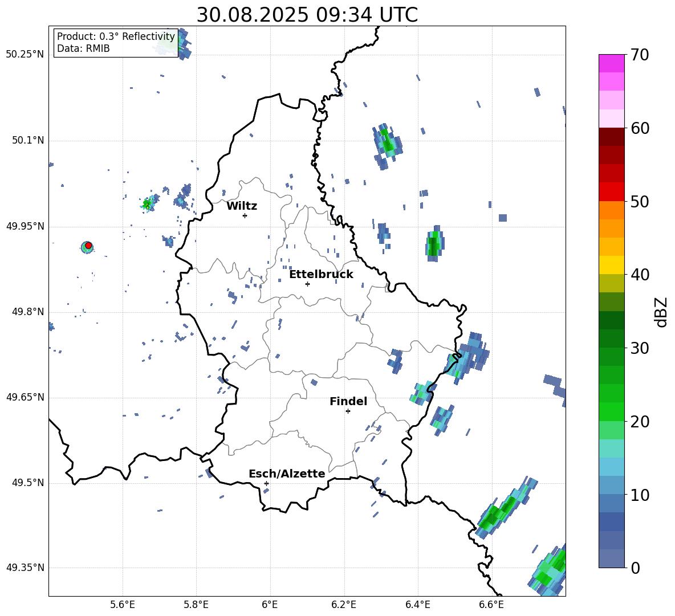Image resolution: width=675 pixels, height=616 pixels.
Task: Click the Wiltz city label
Action: (242, 206)
